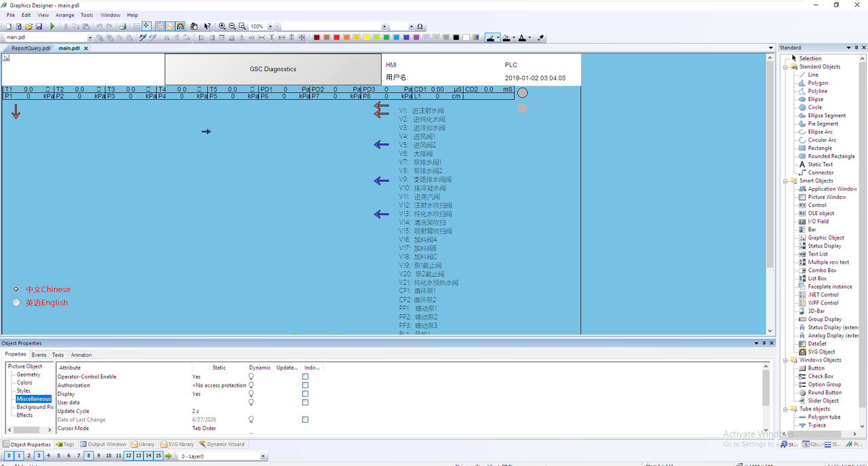Select the 中文Chinese radio button

coord(16,290)
